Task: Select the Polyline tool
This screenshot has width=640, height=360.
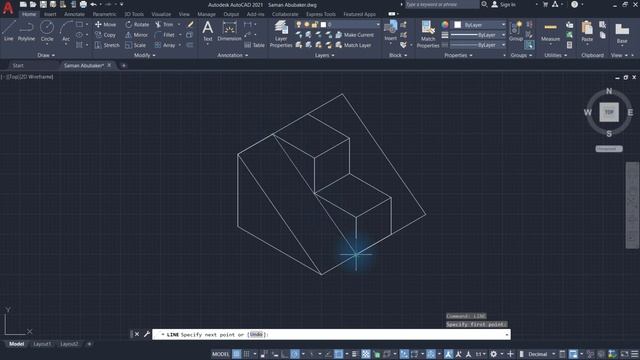Action: (x=26, y=31)
